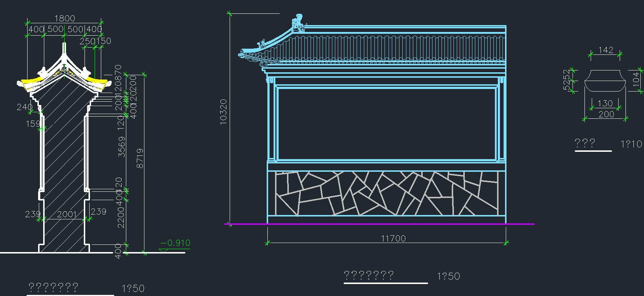Click the 2001 wall width dimension

(x=67, y=214)
